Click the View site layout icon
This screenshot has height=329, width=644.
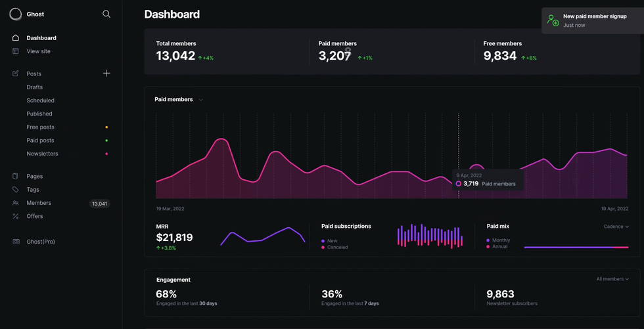click(x=16, y=51)
